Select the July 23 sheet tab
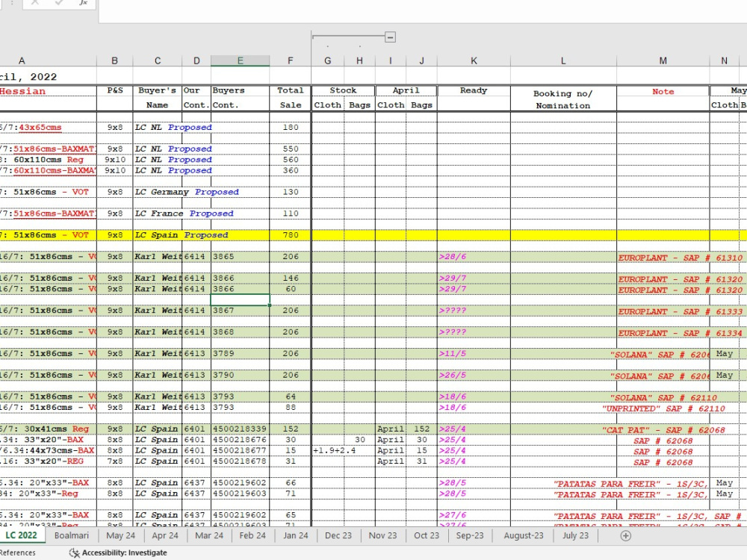 point(575,535)
